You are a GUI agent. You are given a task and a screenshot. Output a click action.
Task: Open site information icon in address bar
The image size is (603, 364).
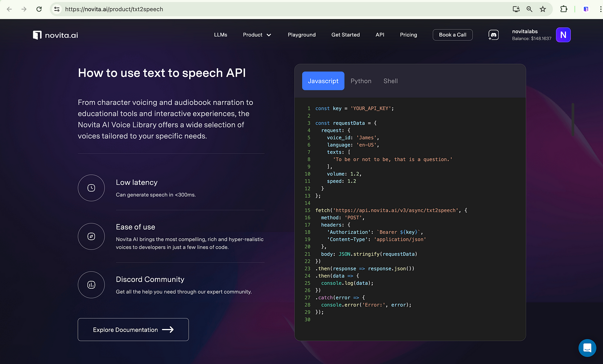(57, 9)
